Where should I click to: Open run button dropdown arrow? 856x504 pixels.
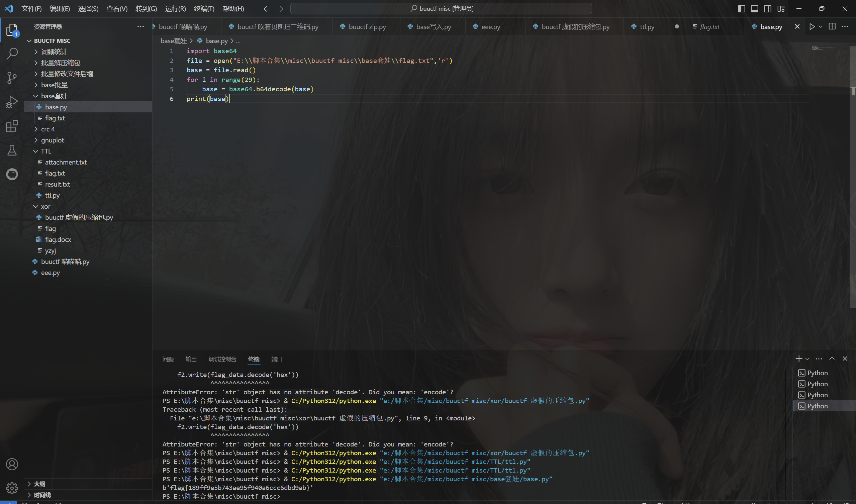pos(820,26)
